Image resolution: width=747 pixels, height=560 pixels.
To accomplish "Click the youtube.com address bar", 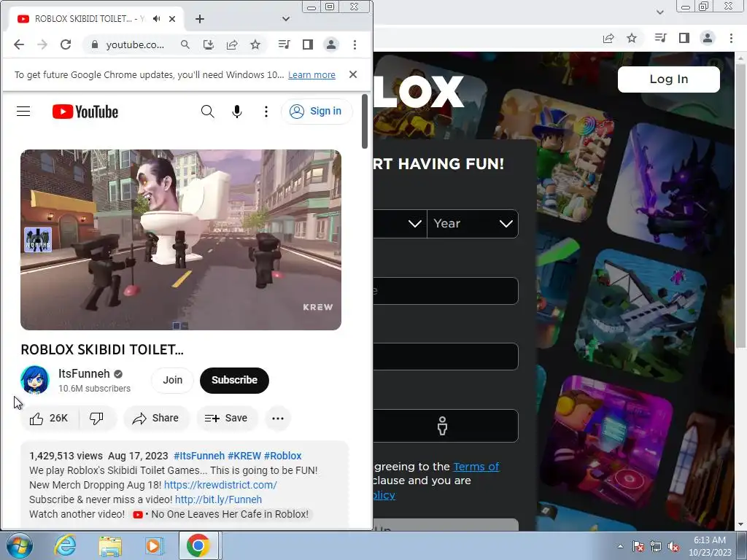I will [134, 44].
